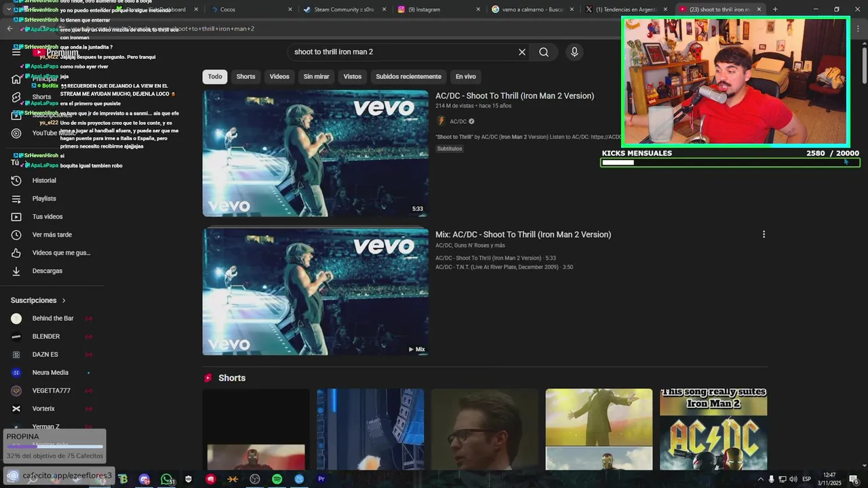Screen dimensions: 868x488
Task: Open the Vorterix subscription
Action: 43,409
